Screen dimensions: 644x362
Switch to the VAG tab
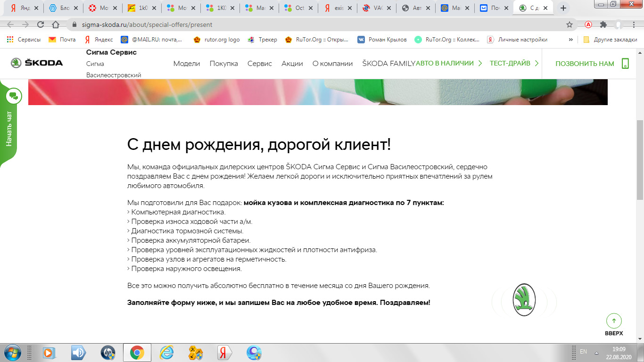coord(377,8)
